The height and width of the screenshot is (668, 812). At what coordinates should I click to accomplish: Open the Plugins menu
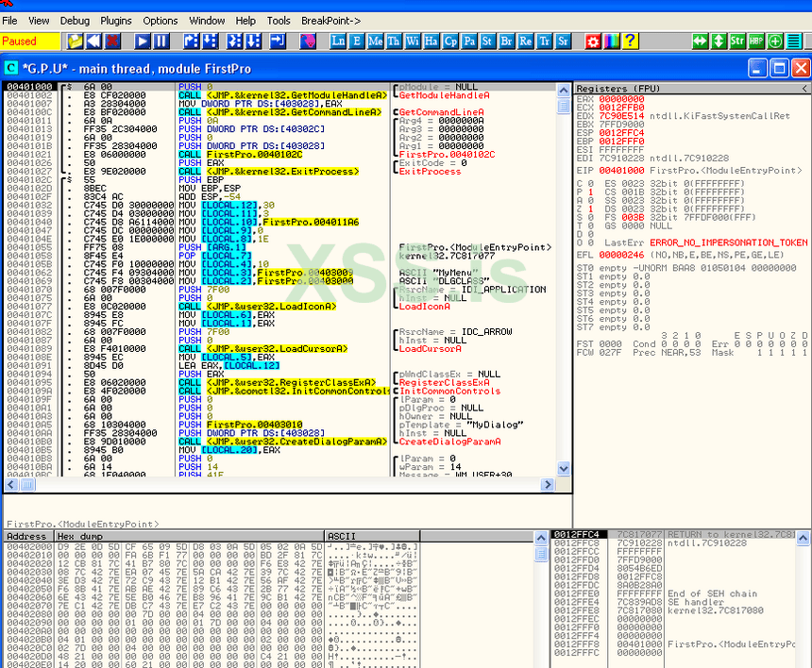click(x=116, y=20)
